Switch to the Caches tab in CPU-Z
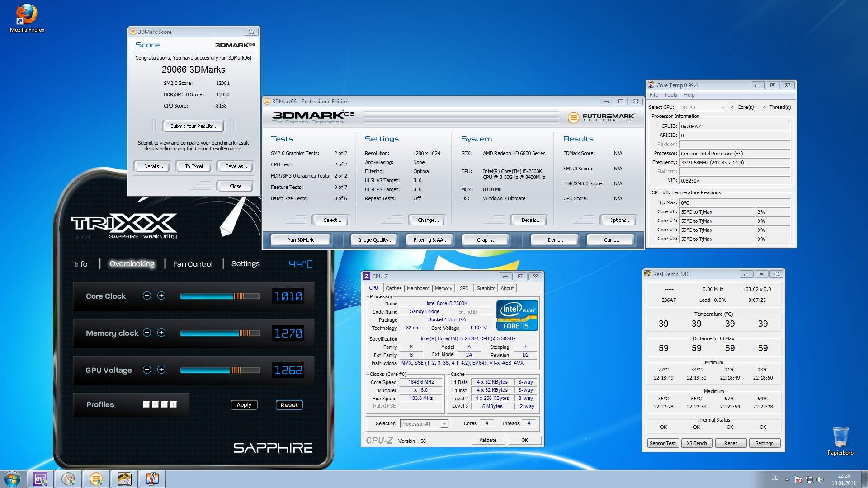 [x=393, y=288]
